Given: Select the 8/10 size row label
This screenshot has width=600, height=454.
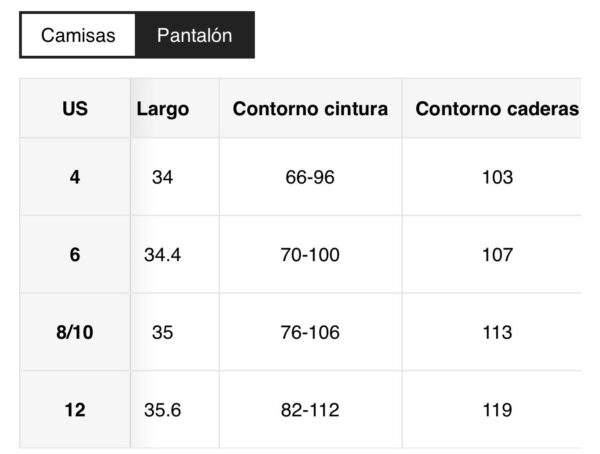Looking at the screenshot, I should (75, 332).
